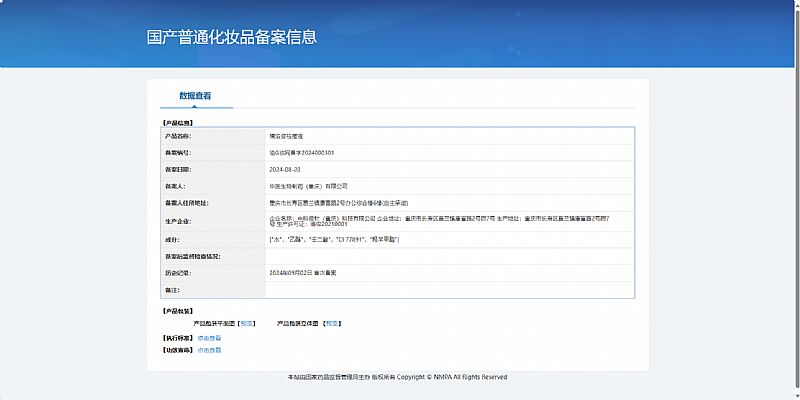Viewport: 800px width, 400px height.
Task: Click 点击查看 next to 执行标准
Action: pyautogui.click(x=209, y=338)
